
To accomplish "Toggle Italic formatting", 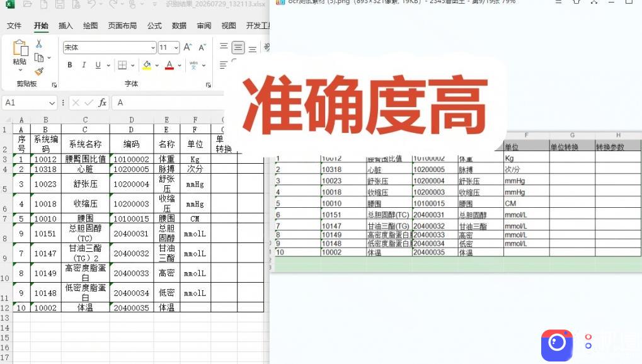I will click(x=84, y=65).
